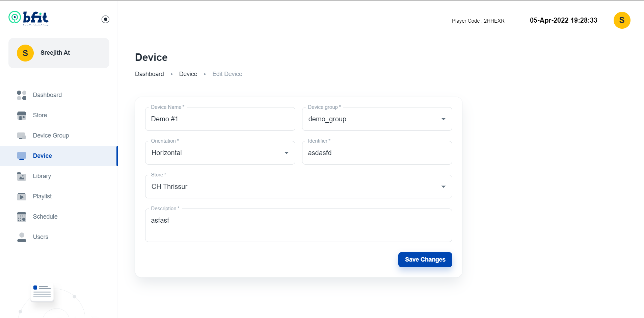Open the Playlist menu item
This screenshot has width=644, height=318.
(x=59, y=196)
